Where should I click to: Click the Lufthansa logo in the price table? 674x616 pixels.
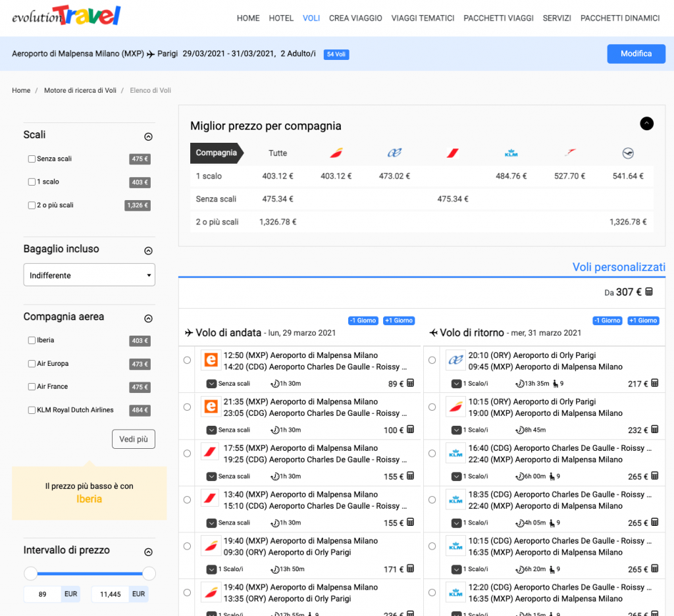click(627, 153)
